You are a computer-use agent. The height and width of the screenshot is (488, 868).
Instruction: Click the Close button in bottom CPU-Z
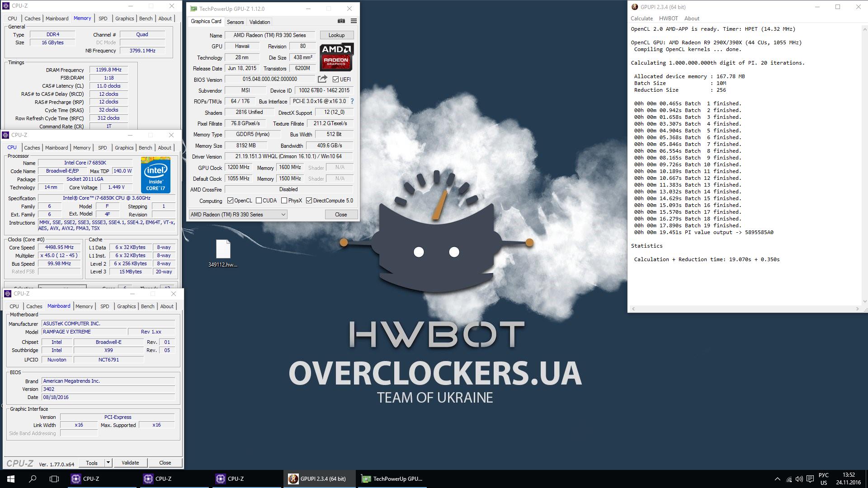(165, 463)
